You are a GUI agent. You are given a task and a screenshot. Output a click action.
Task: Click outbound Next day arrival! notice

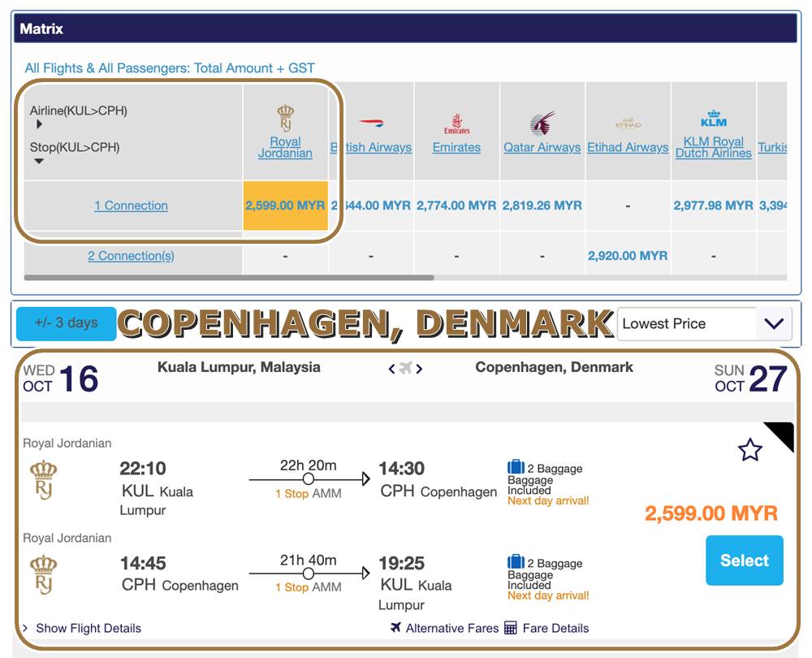point(548,501)
